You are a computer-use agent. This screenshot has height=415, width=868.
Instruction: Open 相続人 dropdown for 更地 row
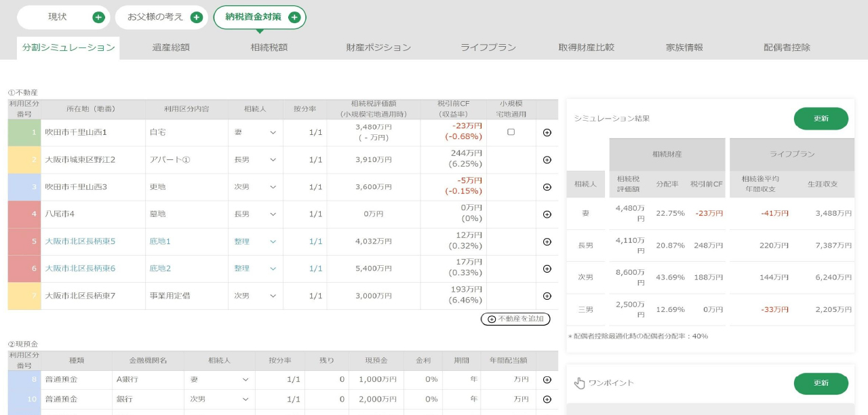point(255,187)
